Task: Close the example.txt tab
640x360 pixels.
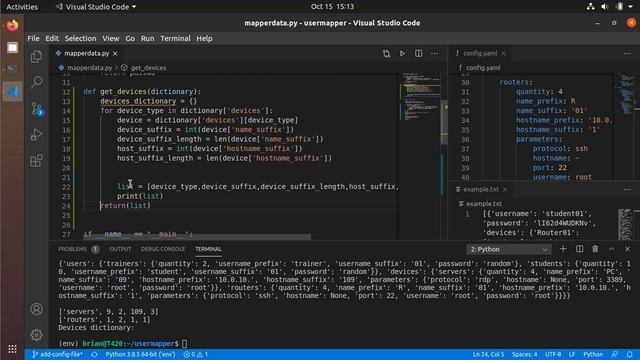Action: [505, 189]
